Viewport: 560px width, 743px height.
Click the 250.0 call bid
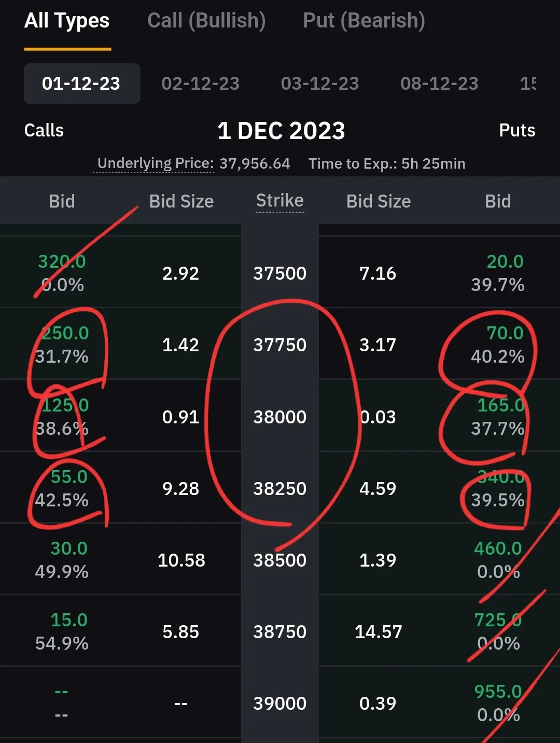pyautogui.click(x=65, y=333)
